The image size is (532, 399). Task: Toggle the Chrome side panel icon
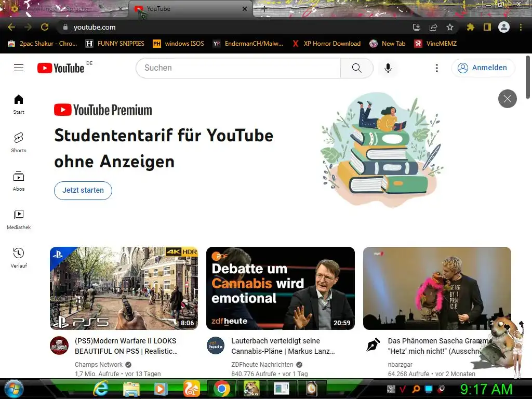click(x=487, y=27)
